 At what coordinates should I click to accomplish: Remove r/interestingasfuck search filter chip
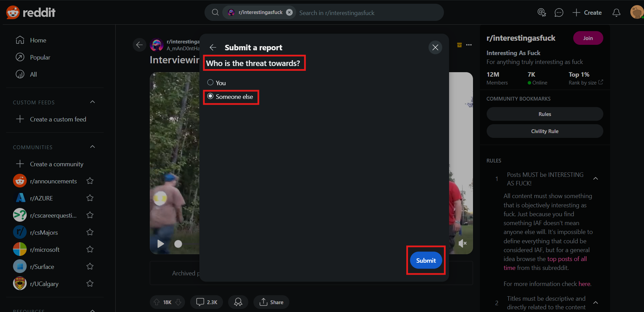point(289,12)
